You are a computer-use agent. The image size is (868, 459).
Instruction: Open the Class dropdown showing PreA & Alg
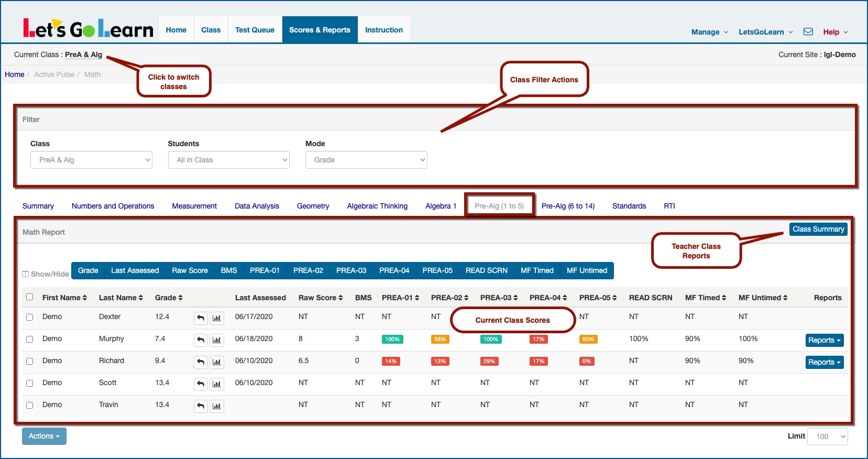tap(91, 160)
